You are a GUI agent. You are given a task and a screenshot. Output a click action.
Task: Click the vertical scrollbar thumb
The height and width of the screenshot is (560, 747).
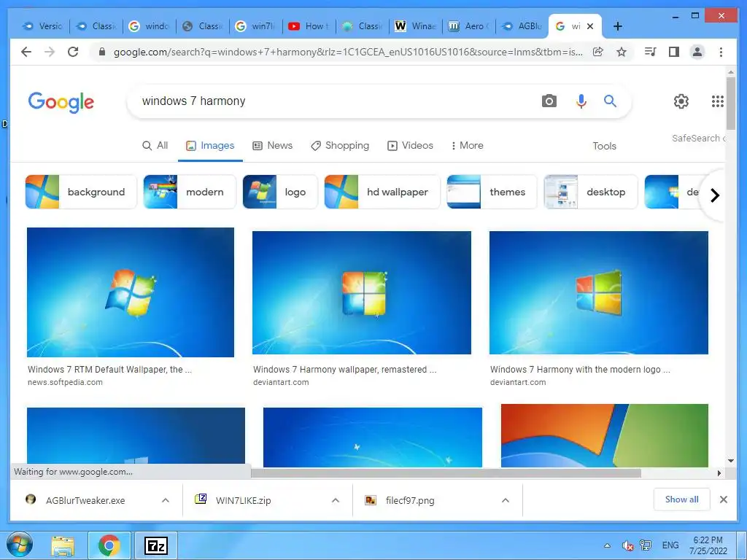[x=731, y=103]
